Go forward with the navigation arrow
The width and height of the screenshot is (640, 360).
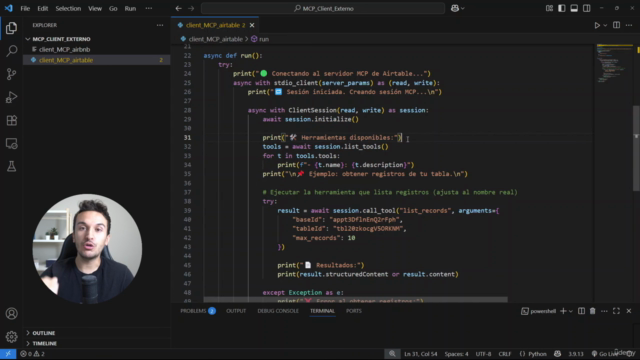click(191, 8)
